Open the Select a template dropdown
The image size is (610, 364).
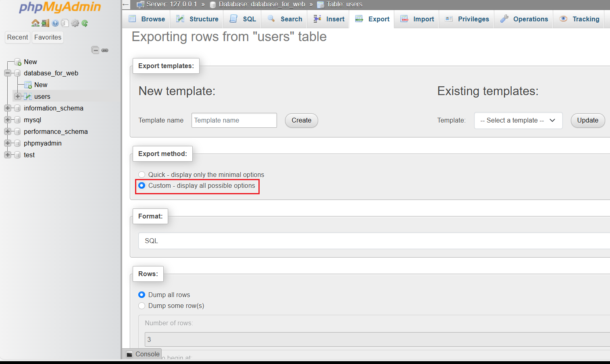point(518,121)
